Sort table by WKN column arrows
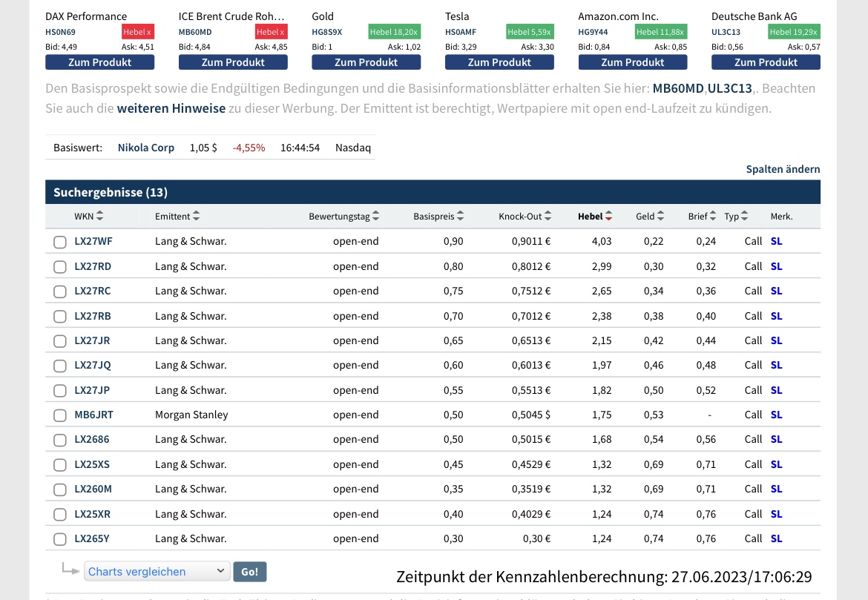868x600 pixels. click(x=99, y=217)
